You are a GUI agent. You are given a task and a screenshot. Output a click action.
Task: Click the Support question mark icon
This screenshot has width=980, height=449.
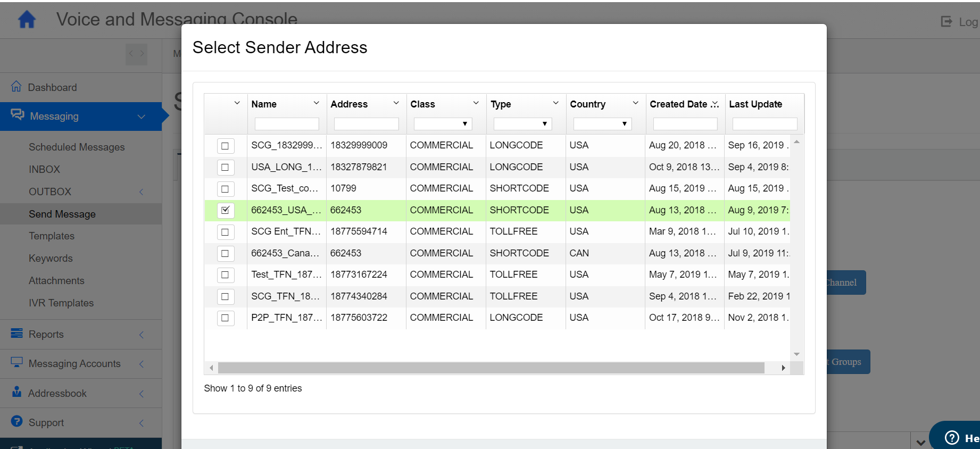(17, 421)
